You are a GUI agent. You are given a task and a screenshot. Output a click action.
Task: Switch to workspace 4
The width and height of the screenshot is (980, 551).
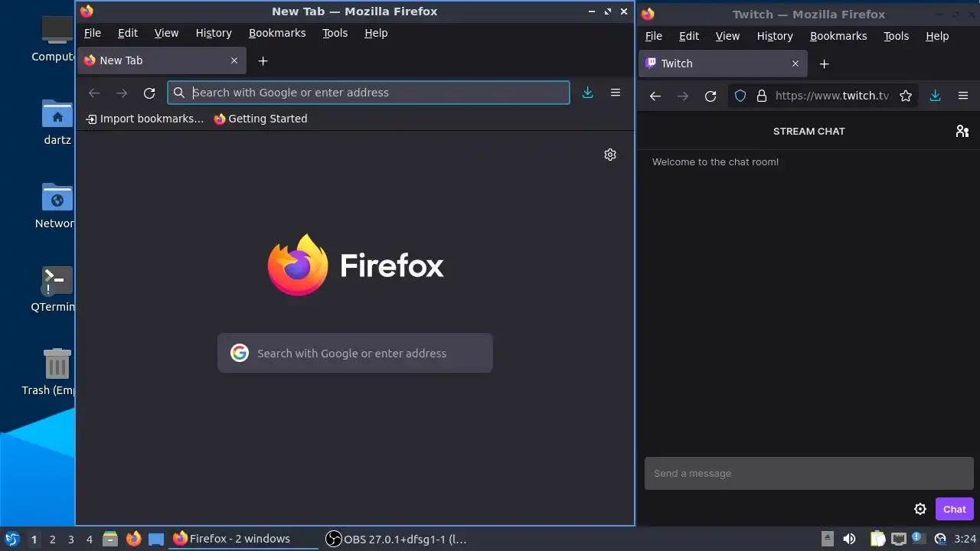pyautogui.click(x=89, y=539)
